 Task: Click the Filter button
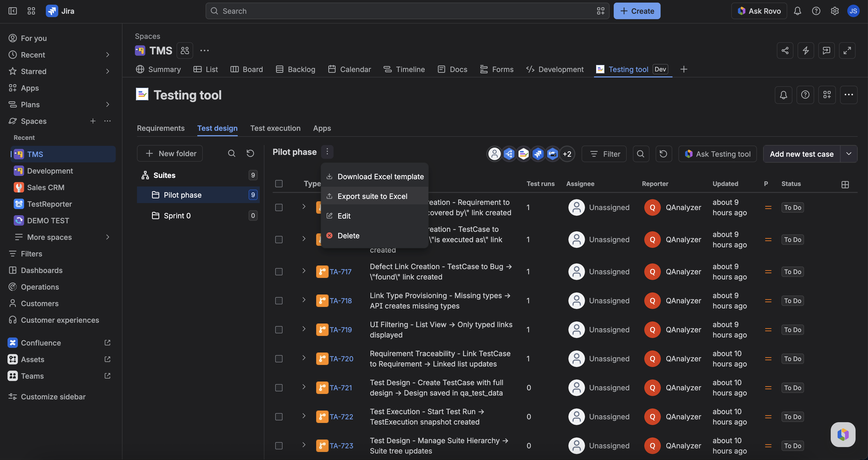[x=604, y=154]
